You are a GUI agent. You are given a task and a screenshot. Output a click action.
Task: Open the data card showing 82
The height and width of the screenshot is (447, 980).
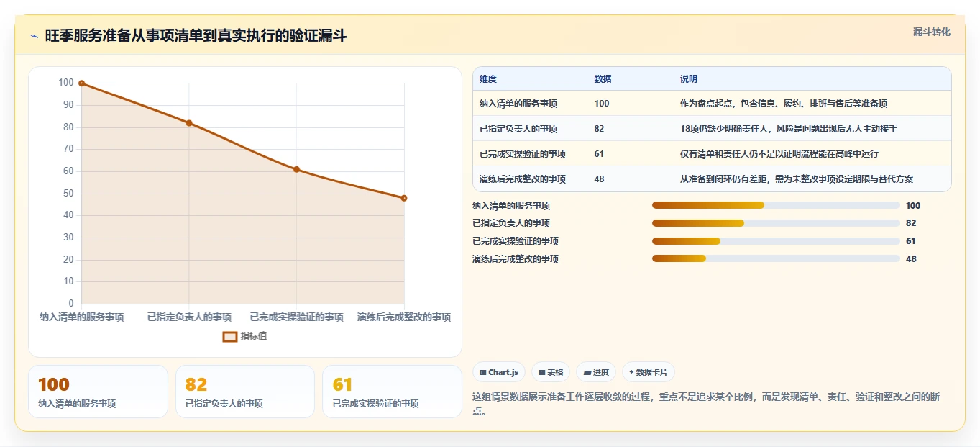coord(245,392)
